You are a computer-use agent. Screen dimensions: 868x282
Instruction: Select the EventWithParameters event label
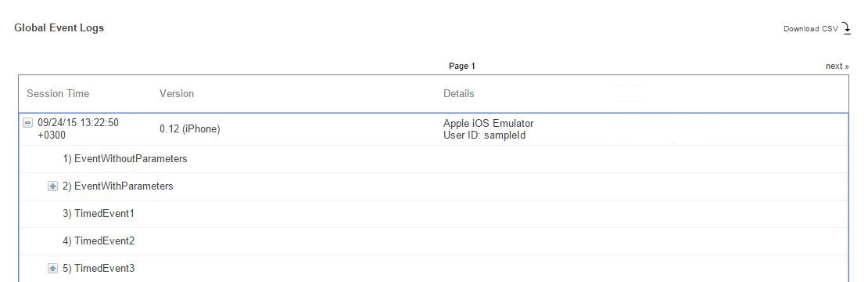117,186
